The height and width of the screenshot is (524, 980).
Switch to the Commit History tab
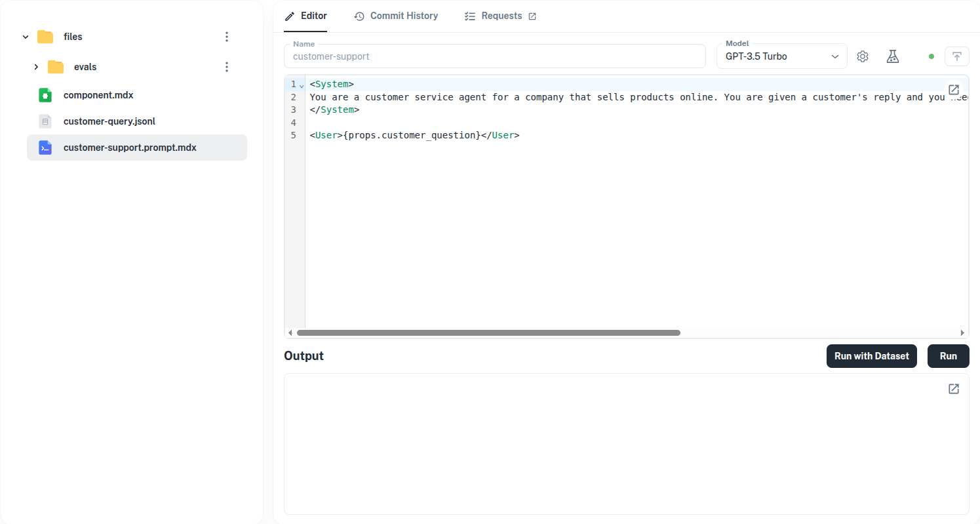[396, 16]
